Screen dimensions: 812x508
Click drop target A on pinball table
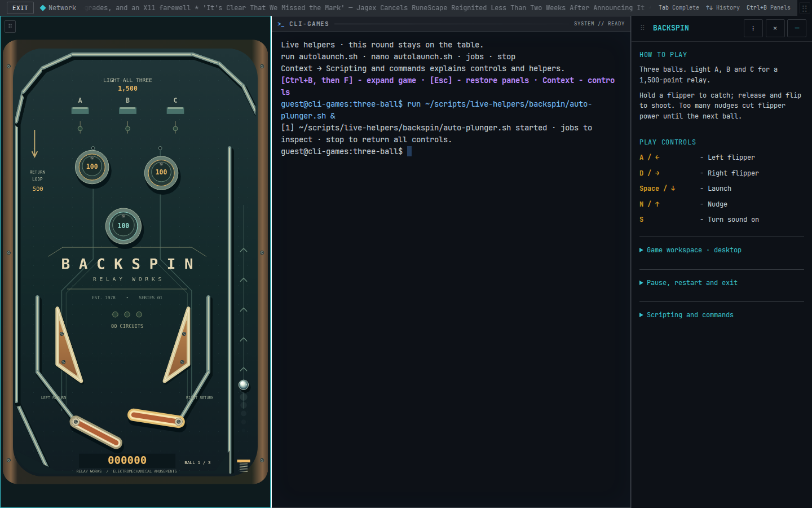click(80, 111)
